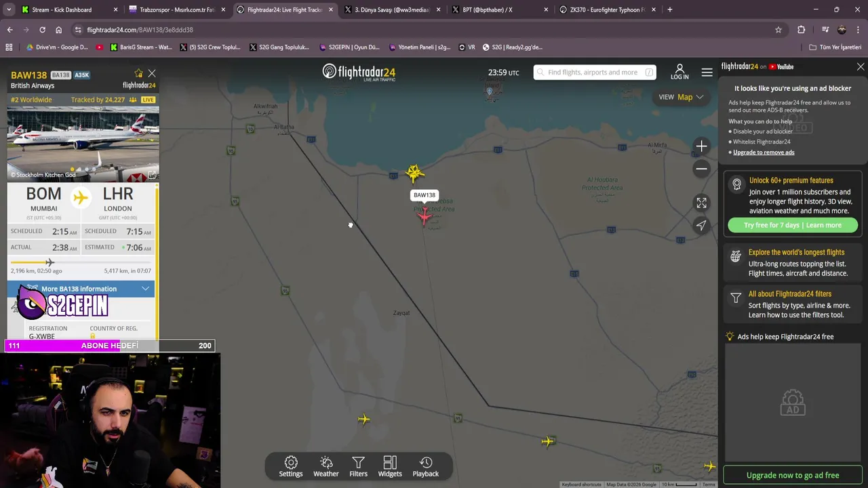This screenshot has height=488, width=868.
Task: Bookmark this page with the star
Action: (x=778, y=30)
